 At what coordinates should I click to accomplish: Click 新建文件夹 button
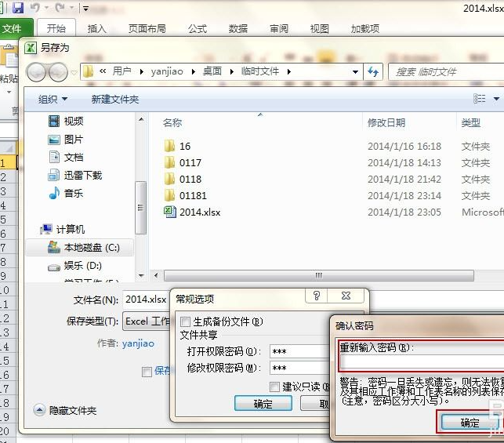pos(114,99)
